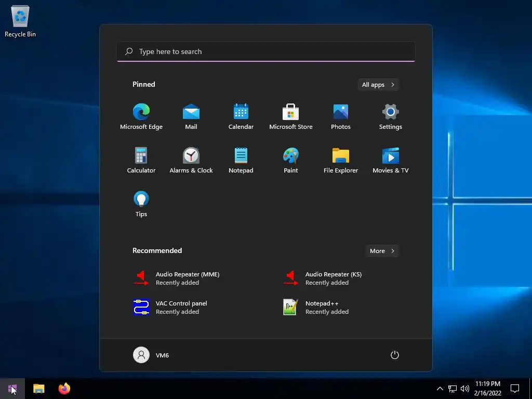Click the power button icon
Viewport: 532px width, 399px height.
click(x=395, y=355)
